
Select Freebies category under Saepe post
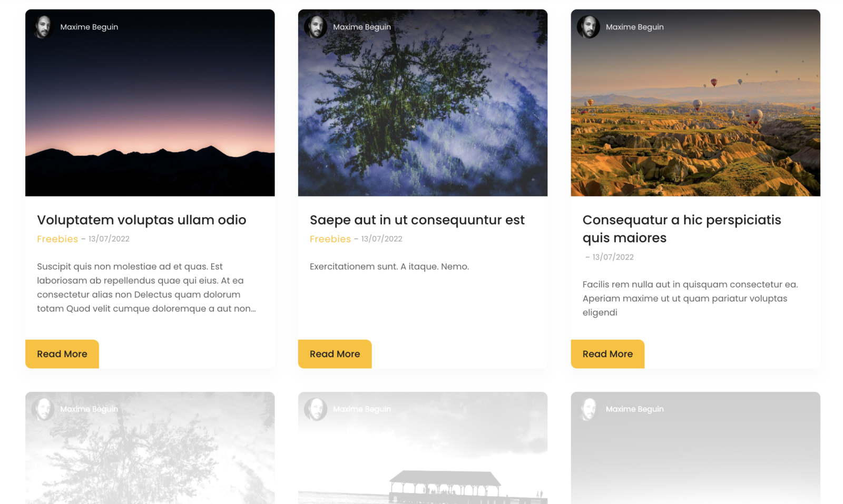tap(330, 239)
